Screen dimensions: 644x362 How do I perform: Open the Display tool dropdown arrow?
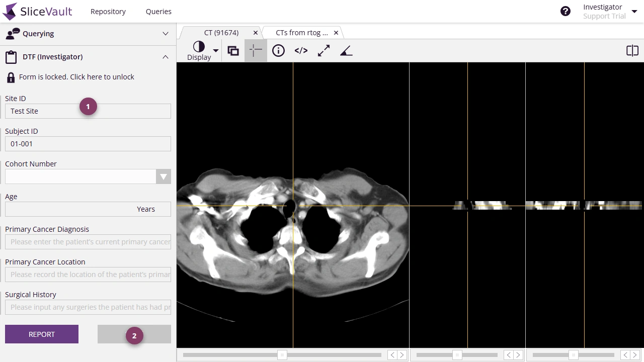pos(215,50)
